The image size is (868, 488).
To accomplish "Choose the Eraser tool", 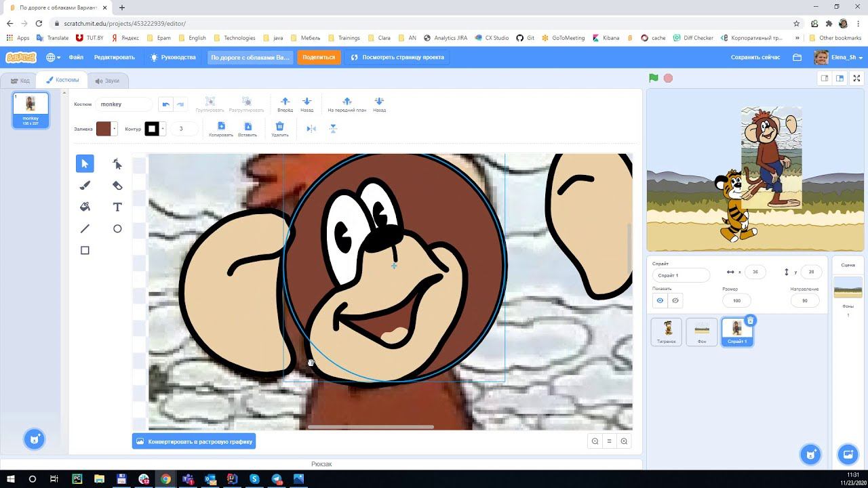I will pyautogui.click(x=117, y=185).
